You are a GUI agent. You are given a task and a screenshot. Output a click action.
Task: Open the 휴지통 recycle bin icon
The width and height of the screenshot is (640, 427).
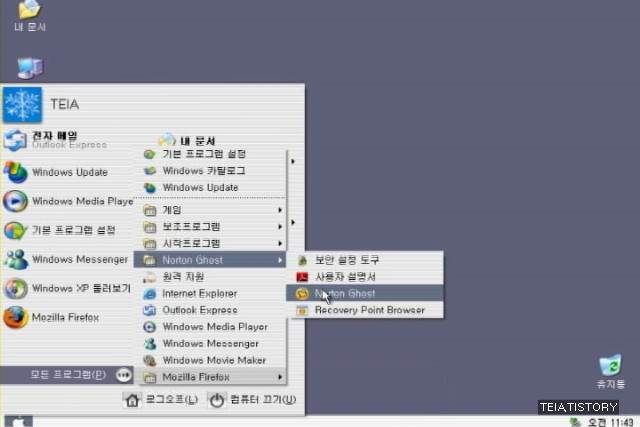611,371
